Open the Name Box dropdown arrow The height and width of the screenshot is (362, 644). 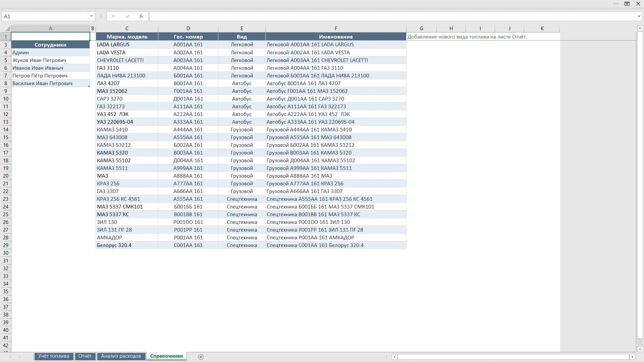(91, 16)
